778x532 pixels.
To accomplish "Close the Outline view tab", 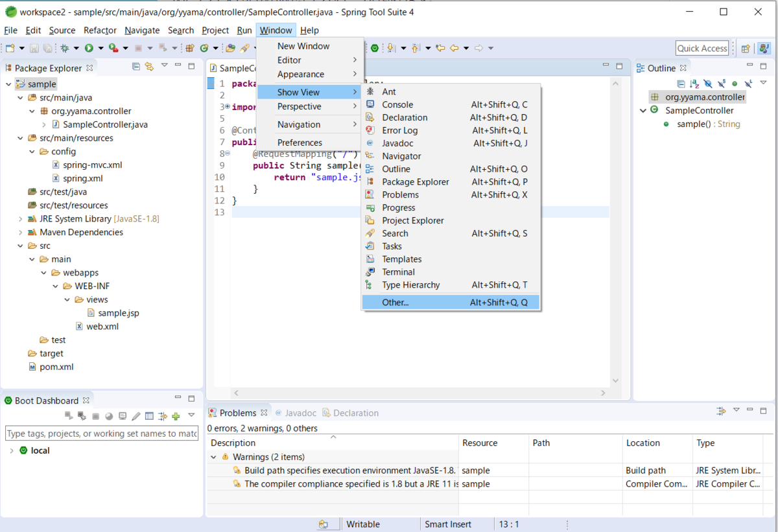I will [683, 67].
